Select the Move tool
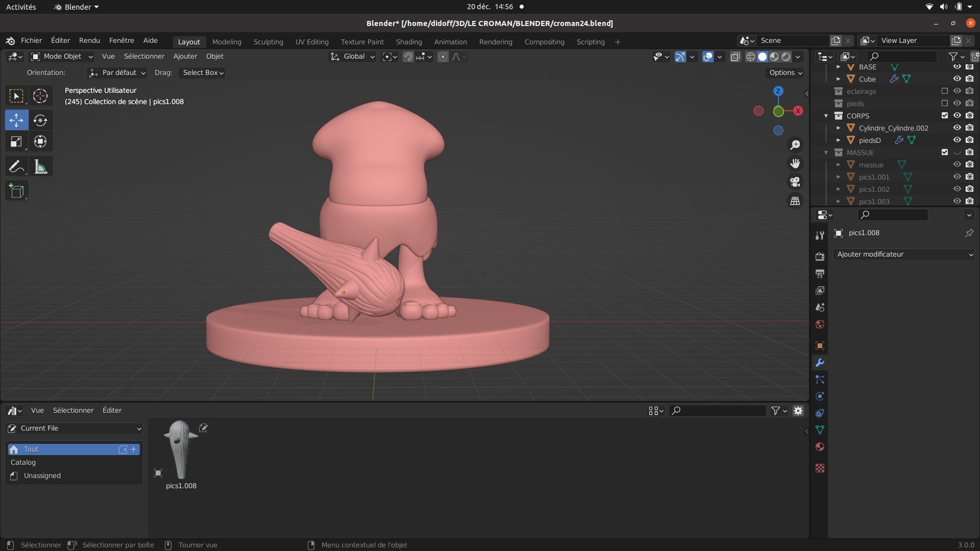Image resolution: width=980 pixels, height=551 pixels. 16,120
